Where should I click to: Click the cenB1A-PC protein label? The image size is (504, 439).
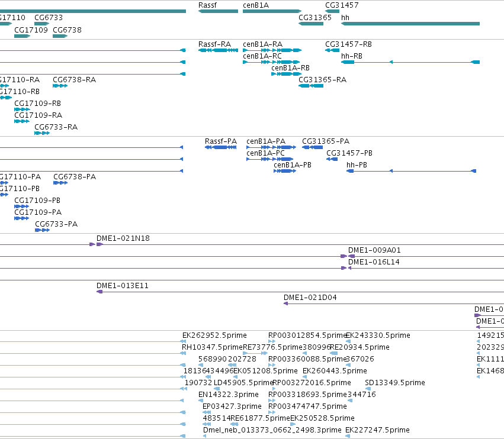pyautogui.click(x=265, y=153)
